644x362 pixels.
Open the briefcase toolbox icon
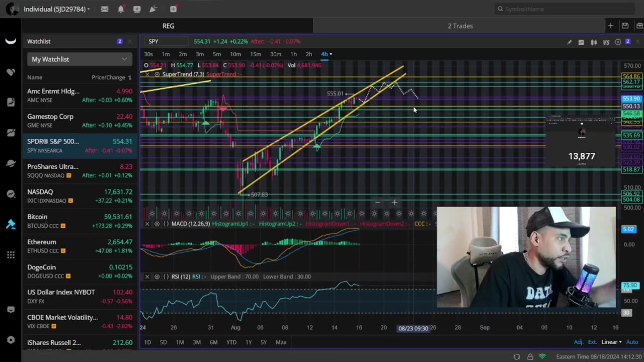639,26
